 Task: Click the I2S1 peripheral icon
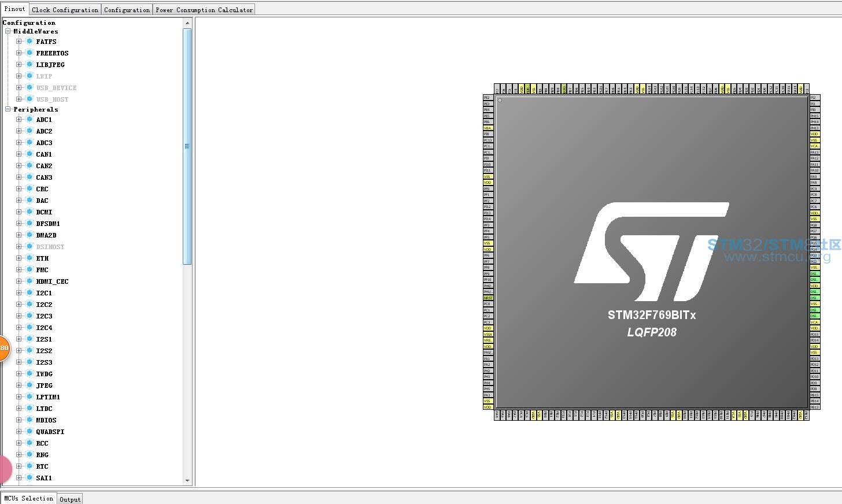tap(29, 339)
